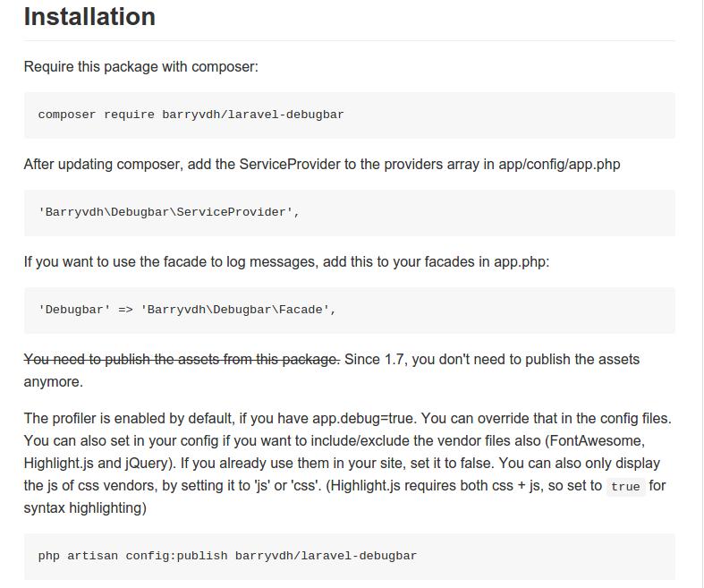This screenshot has height=588, width=704.
Task: Click the composer require command code block
Action: click(349, 115)
